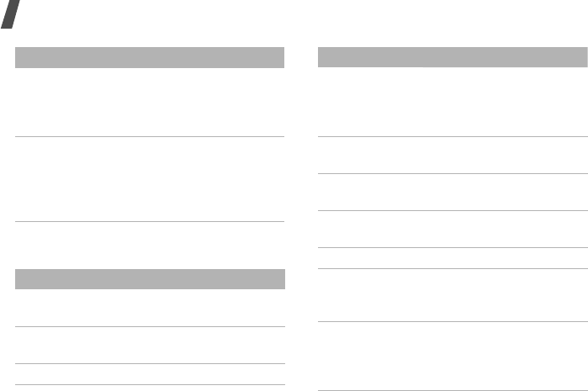Click second row under the upper-left header bar

[x=150, y=179]
